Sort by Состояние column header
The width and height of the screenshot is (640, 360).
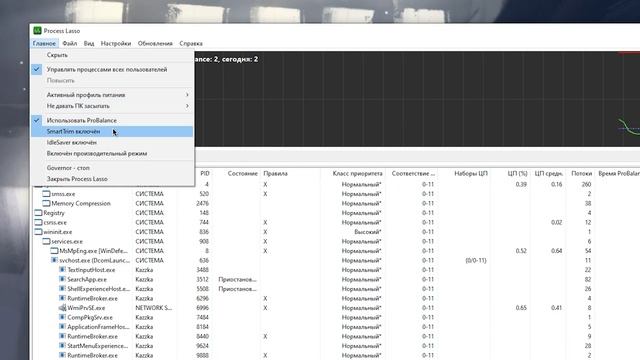point(242,173)
